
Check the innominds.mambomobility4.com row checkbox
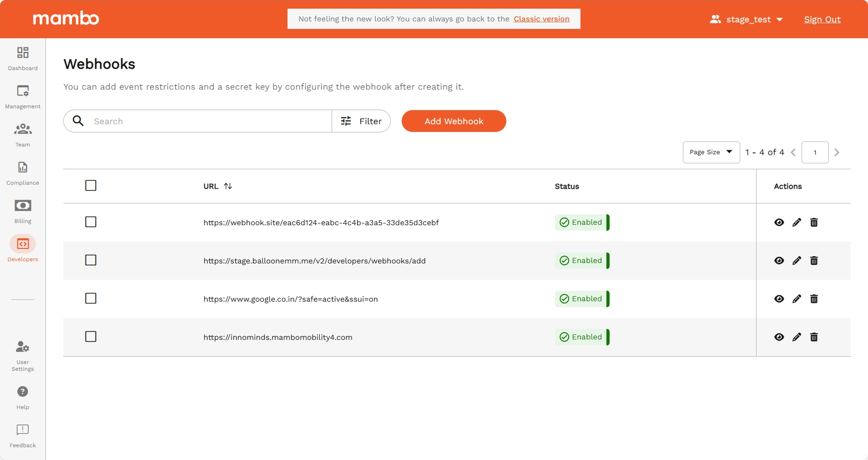(x=90, y=337)
